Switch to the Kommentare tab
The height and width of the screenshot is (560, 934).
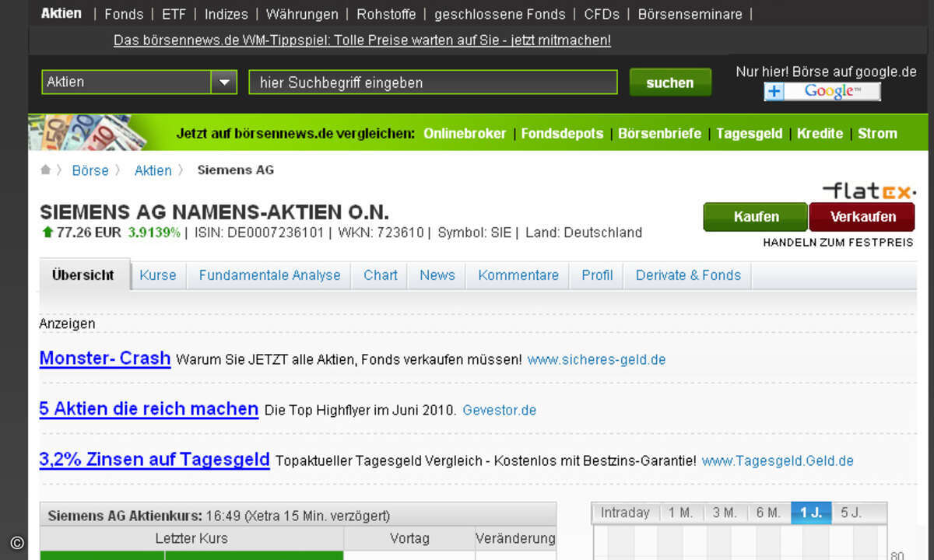point(518,275)
